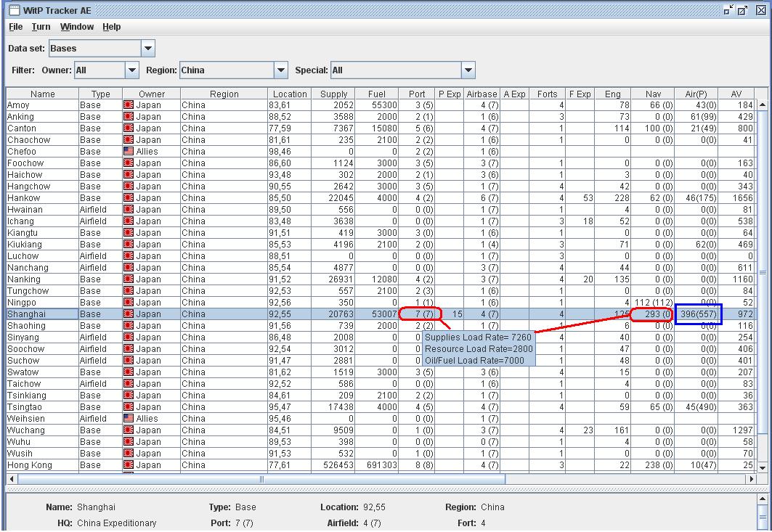This screenshot has width=772, height=532.
Task: Click the Japan flag icon in the Amoy row
Action: tap(129, 105)
